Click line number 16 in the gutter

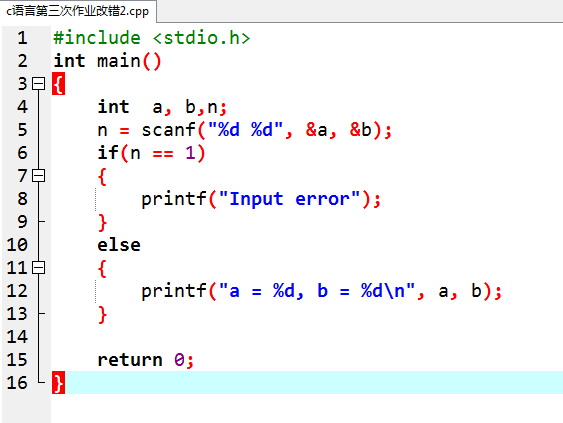click(x=17, y=382)
